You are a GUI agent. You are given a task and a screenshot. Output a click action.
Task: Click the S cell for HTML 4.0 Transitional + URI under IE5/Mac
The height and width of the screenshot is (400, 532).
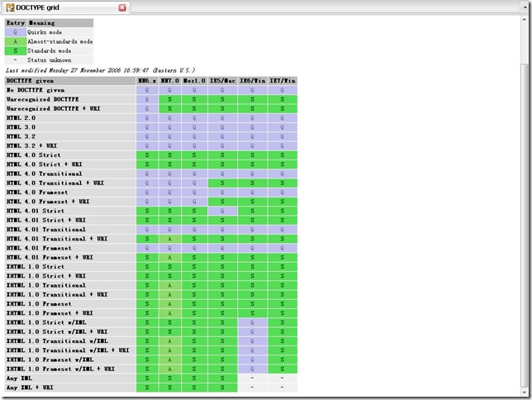click(x=222, y=183)
